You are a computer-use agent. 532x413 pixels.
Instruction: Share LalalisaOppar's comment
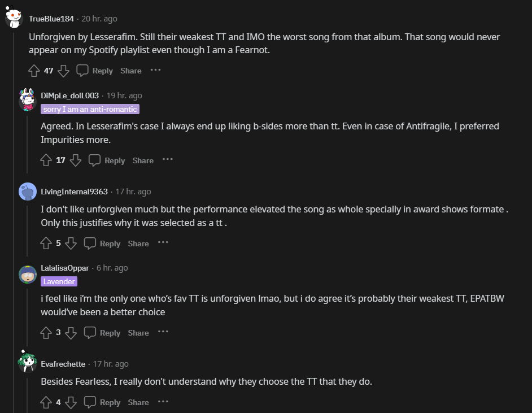click(x=138, y=333)
